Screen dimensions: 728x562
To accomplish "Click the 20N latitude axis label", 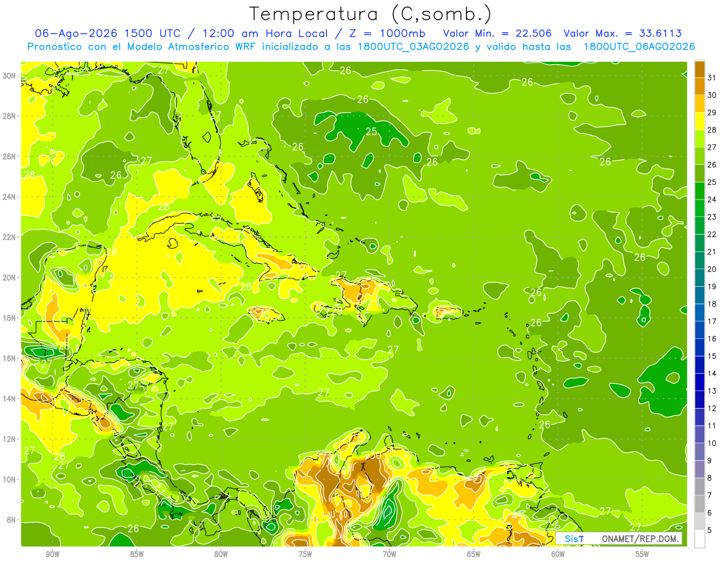I will point(9,277).
